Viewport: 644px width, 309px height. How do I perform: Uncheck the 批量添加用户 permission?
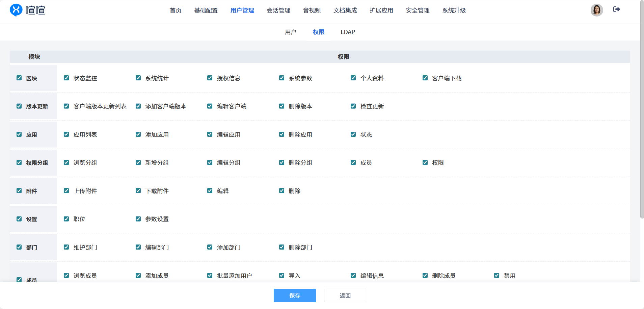click(x=210, y=276)
